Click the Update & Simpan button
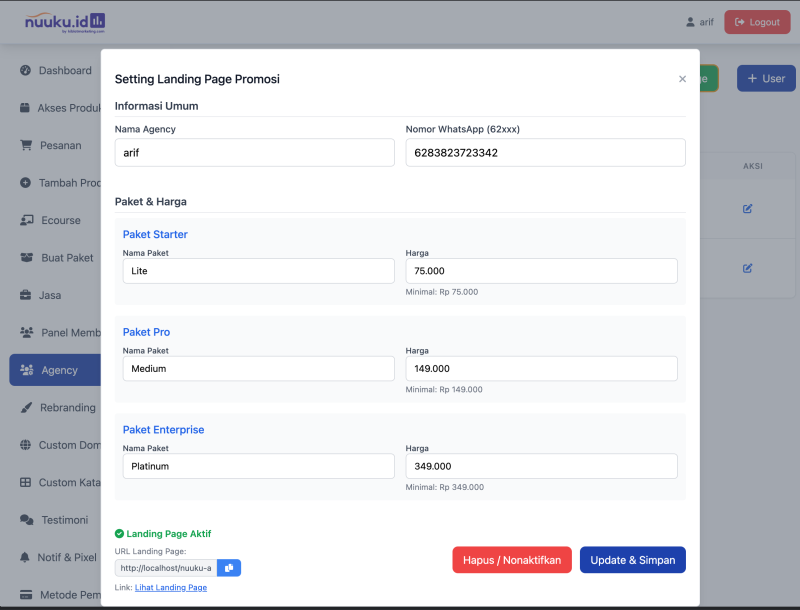The image size is (800, 610). [x=632, y=560]
